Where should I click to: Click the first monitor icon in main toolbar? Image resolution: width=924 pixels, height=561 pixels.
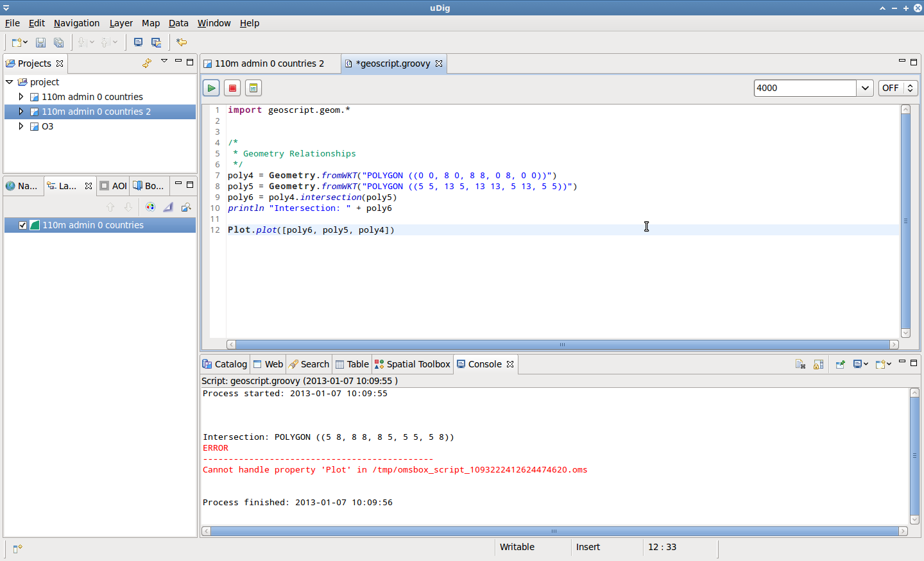tap(138, 42)
